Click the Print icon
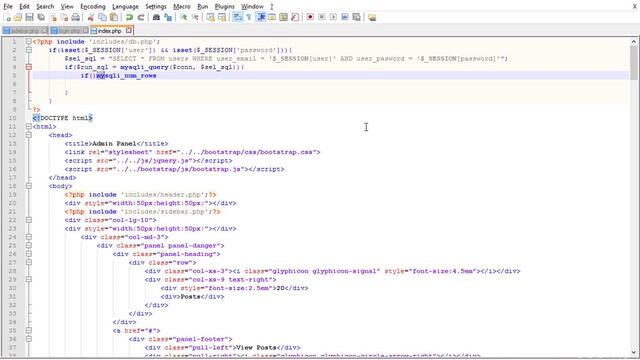Viewport: 640px width, 360px height. [76, 17]
